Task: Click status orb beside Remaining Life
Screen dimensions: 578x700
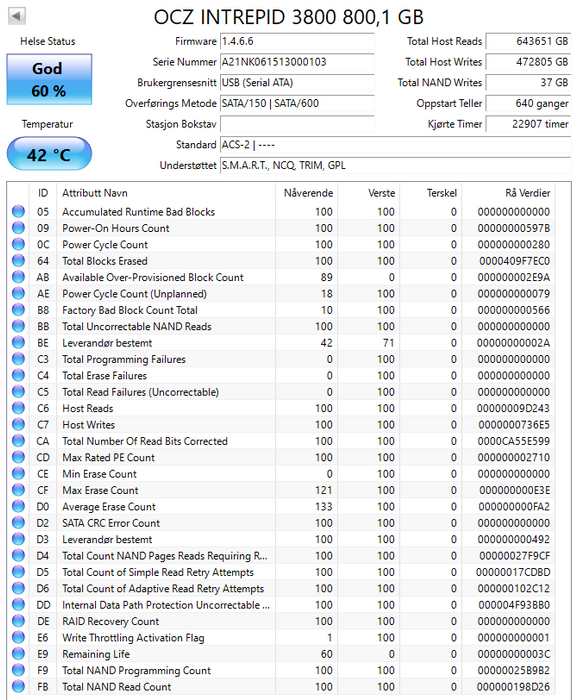Action: point(18,654)
